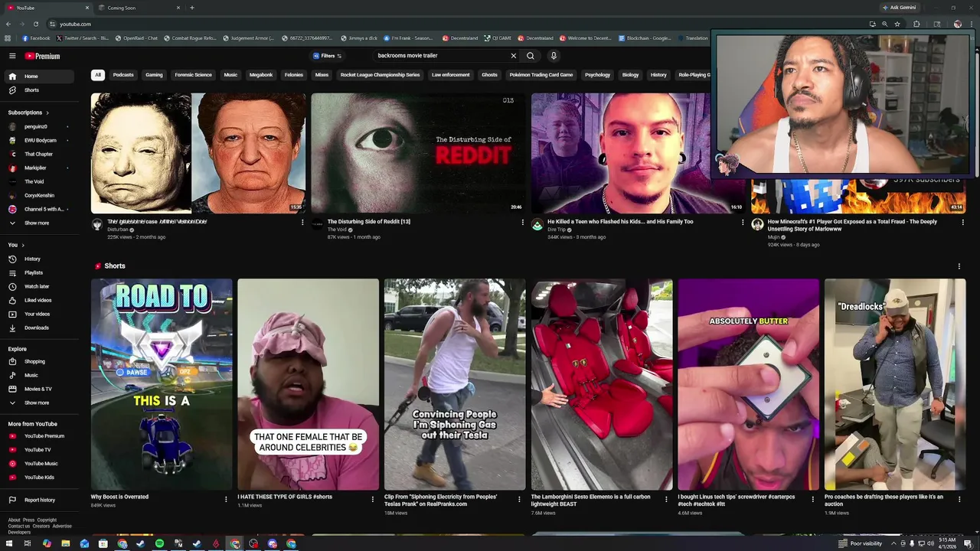Select the Podcasts filter chip
Viewport: 980px width, 551px height.
[x=123, y=75]
